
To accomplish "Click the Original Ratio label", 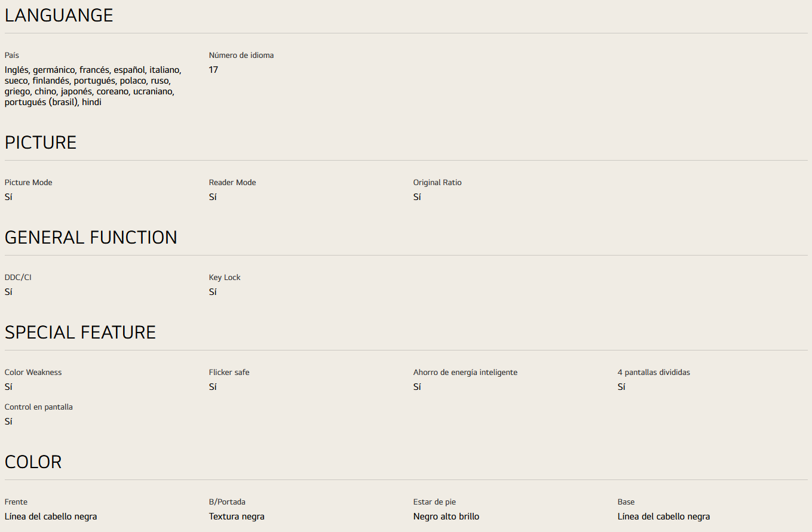I will click(x=437, y=183).
